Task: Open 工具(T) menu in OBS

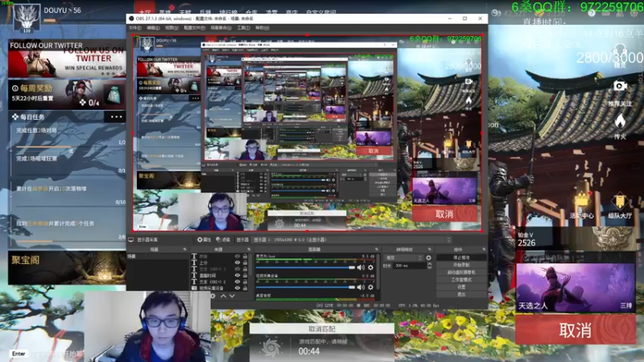Action: point(244,28)
